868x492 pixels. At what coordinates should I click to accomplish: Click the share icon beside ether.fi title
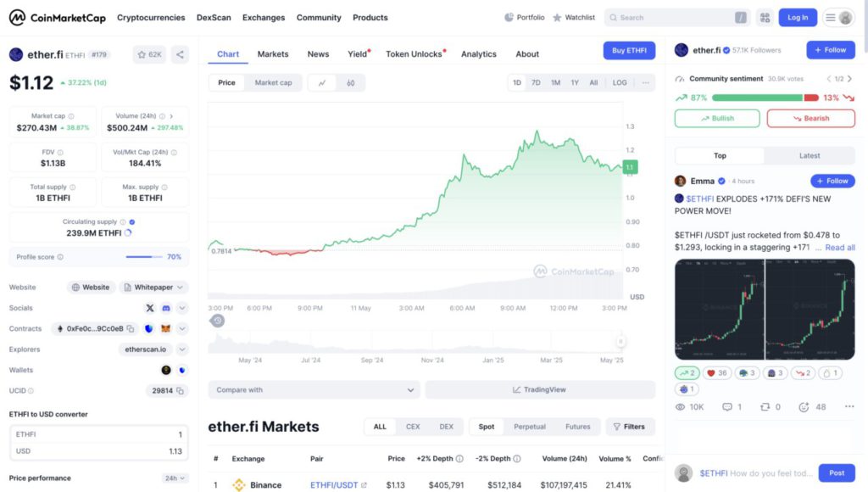(180, 54)
